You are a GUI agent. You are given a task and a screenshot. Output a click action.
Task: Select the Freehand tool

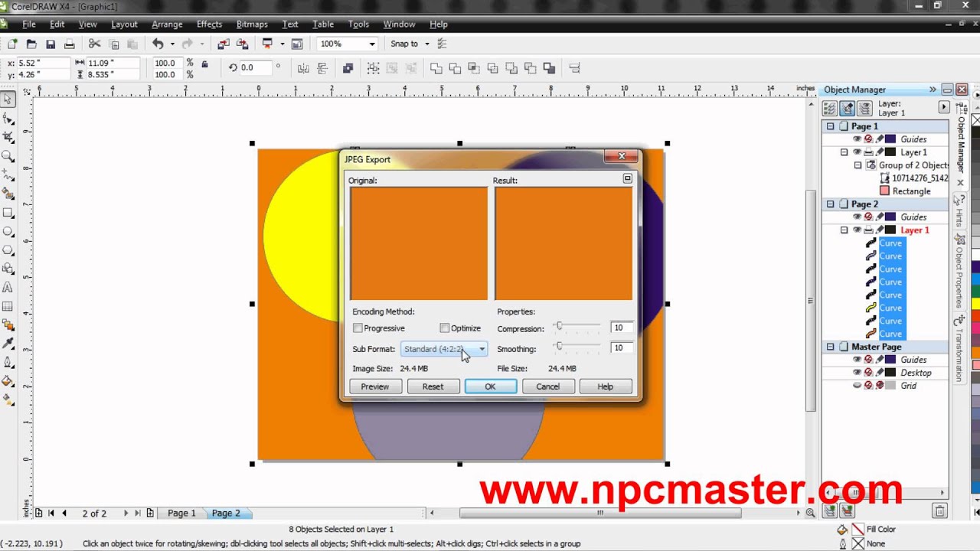point(8,175)
